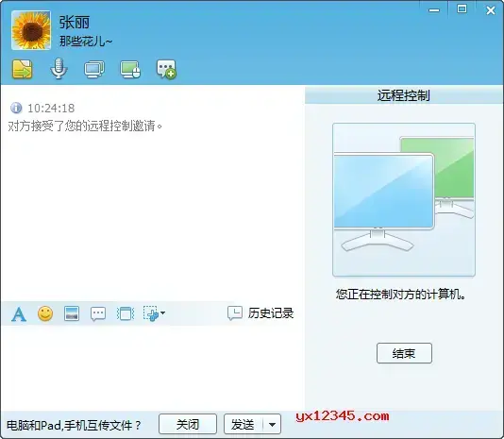Click the 关闭 button
The width and height of the screenshot is (504, 439).
(x=188, y=424)
